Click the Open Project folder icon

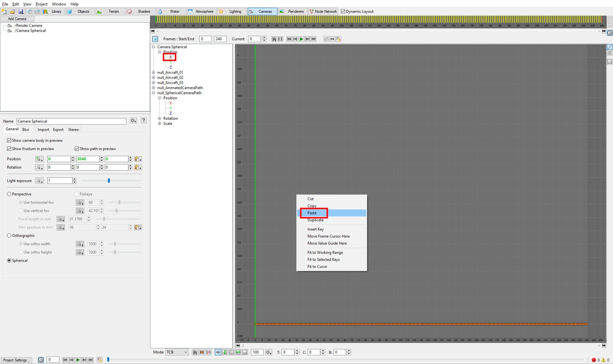[x=12, y=11]
